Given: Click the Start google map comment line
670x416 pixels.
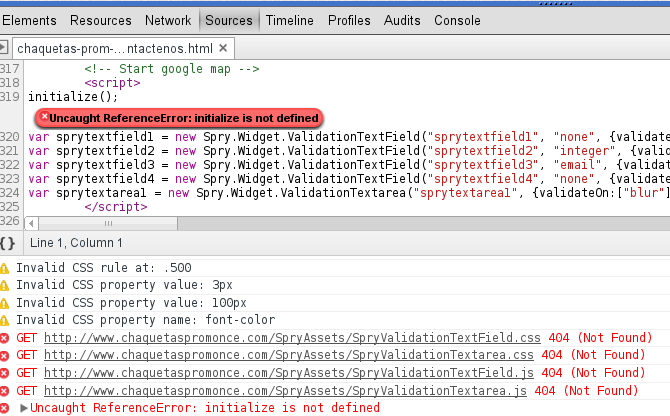Looking at the screenshot, I should (172, 69).
